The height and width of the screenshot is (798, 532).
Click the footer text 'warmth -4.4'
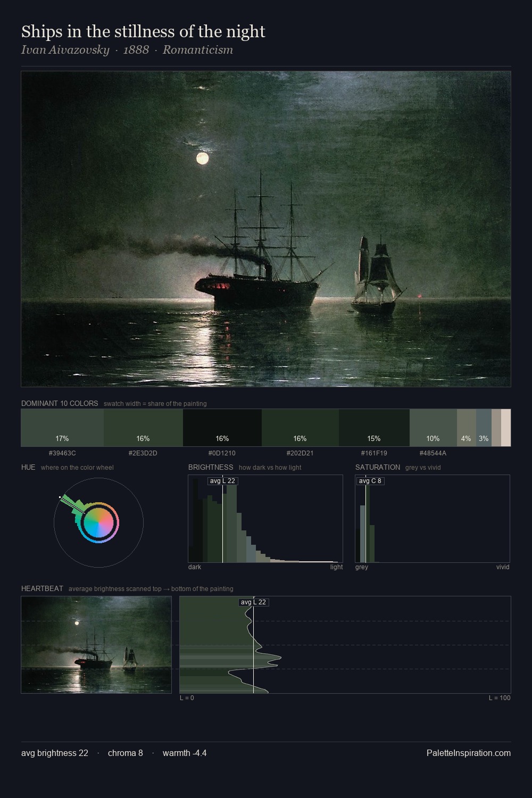[185, 753]
